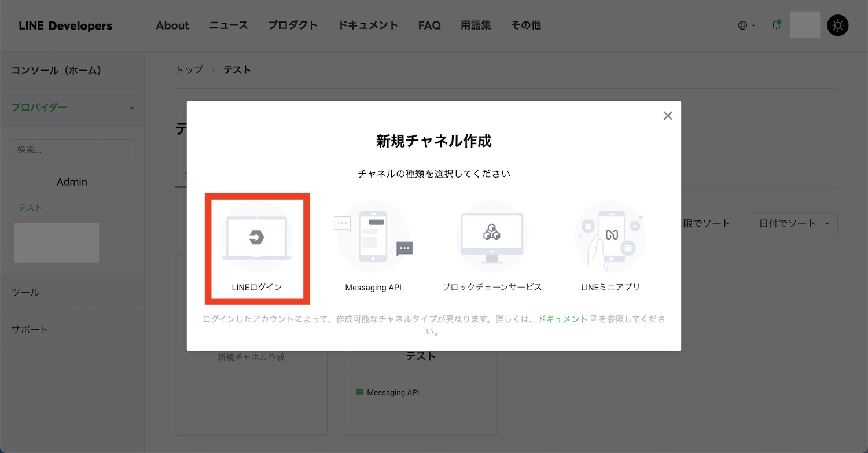Open the ドキュメント link in the dialog note
This screenshot has width=868, height=453.
click(x=563, y=319)
